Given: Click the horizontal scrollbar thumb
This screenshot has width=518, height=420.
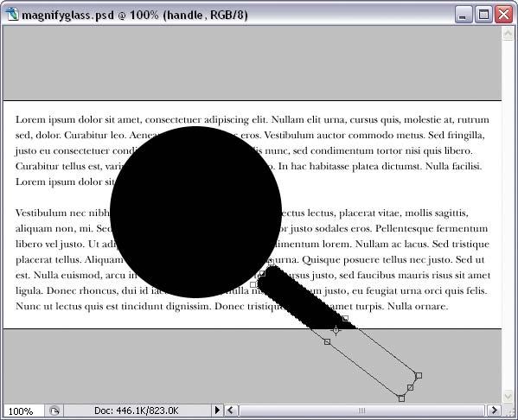Looking at the screenshot, I should pyautogui.click(x=361, y=410).
